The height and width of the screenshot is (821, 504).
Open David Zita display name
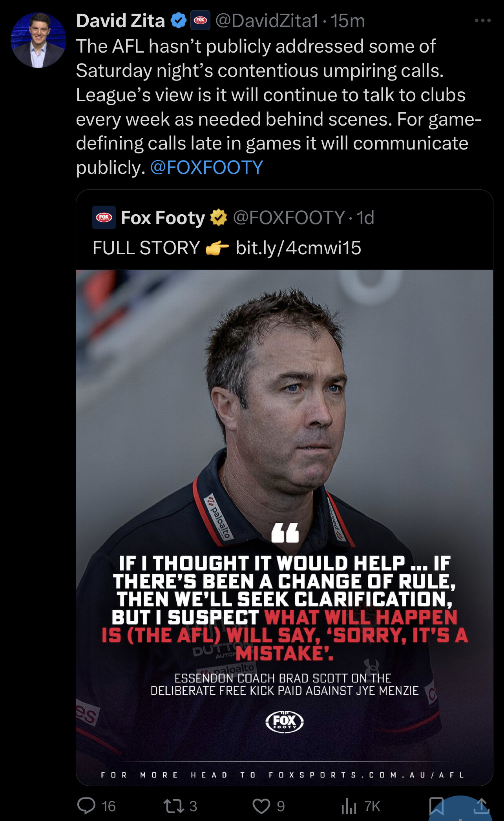pos(121,20)
